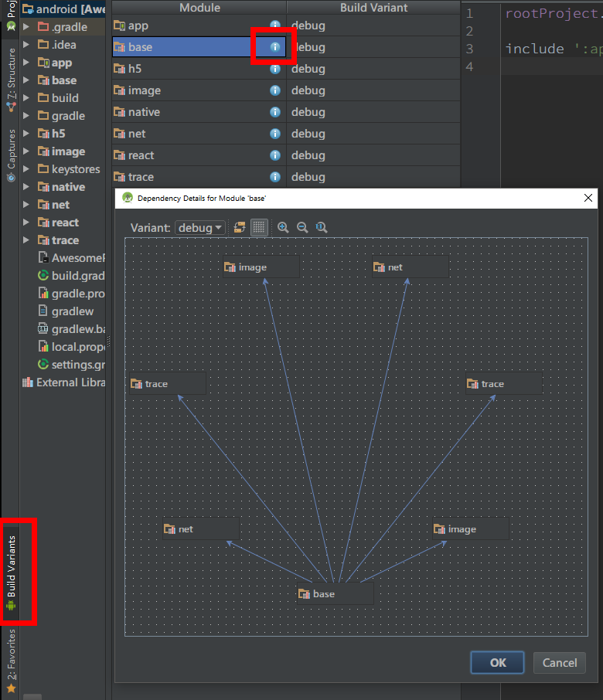Expand the gradle folder
This screenshot has width=603, height=700.
click(x=26, y=116)
